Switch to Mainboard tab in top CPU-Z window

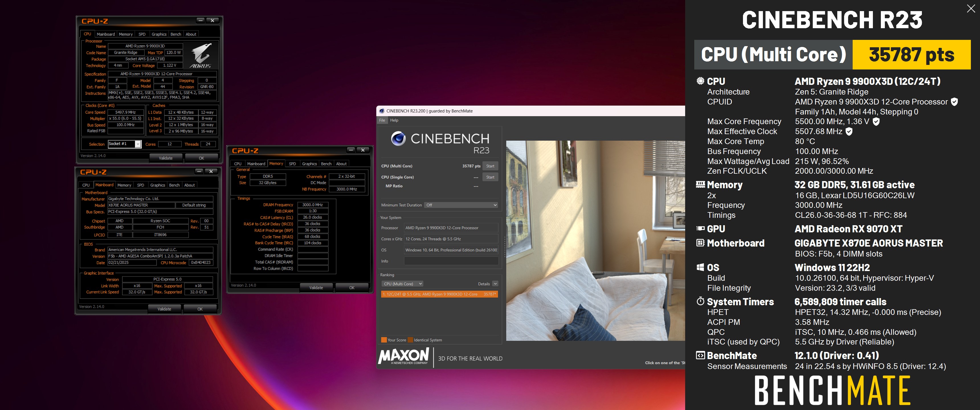106,34
